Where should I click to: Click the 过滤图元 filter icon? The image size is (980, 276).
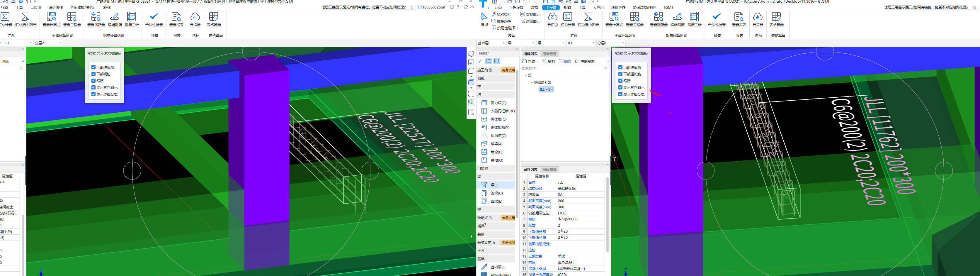pos(530,21)
